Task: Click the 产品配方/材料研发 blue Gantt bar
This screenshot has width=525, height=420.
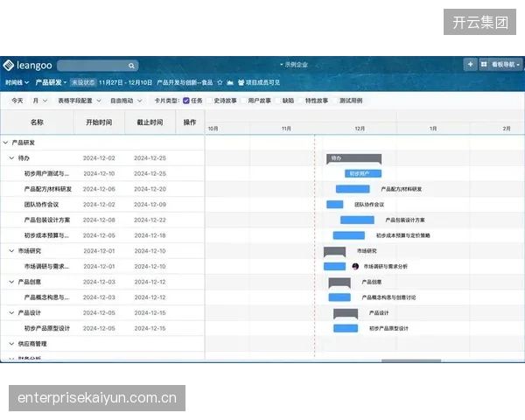Action: point(353,189)
